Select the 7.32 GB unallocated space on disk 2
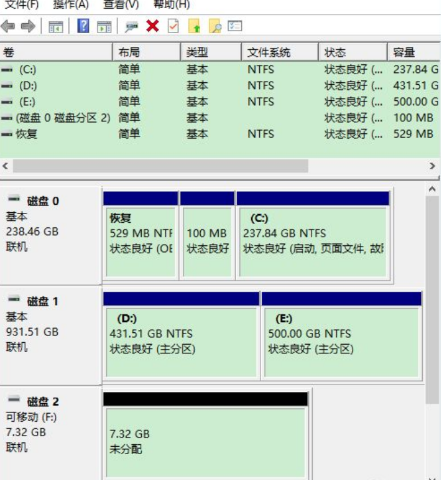448x480 pixels. click(x=205, y=441)
